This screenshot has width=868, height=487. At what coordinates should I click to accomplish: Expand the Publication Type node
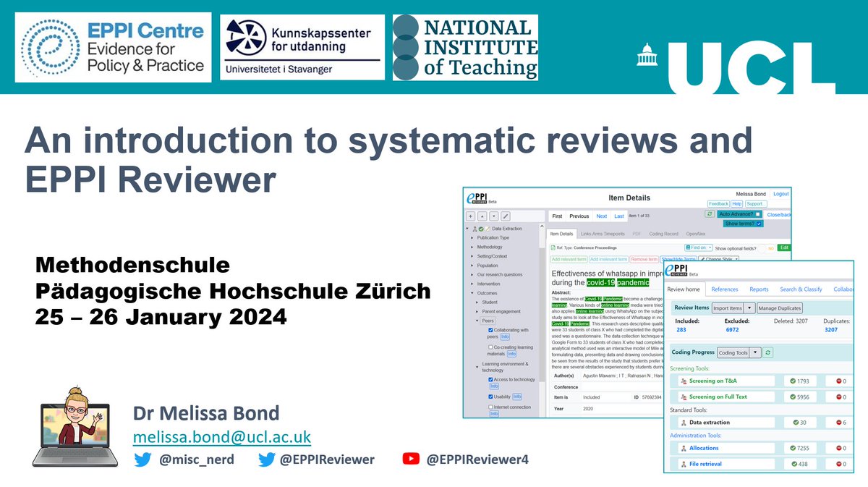(x=473, y=237)
